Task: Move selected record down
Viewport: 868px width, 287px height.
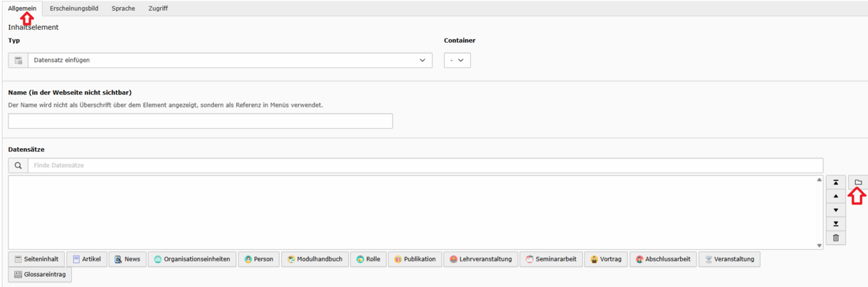Action: [836, 210]
